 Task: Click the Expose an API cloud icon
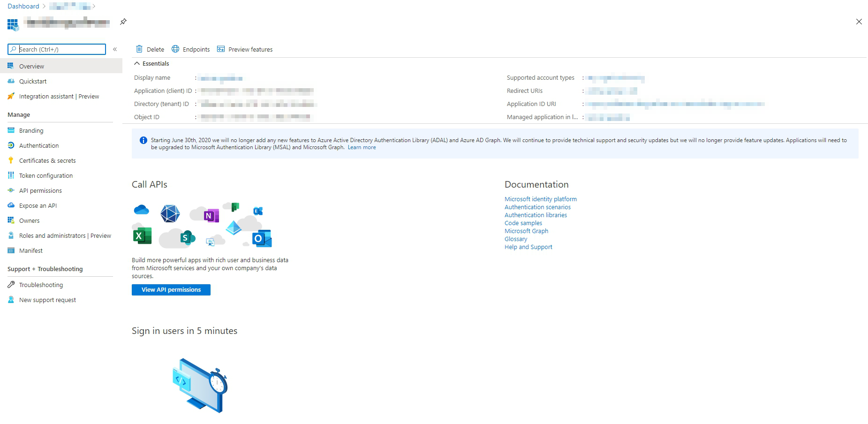pyautogui.click(x=11, y=205)
